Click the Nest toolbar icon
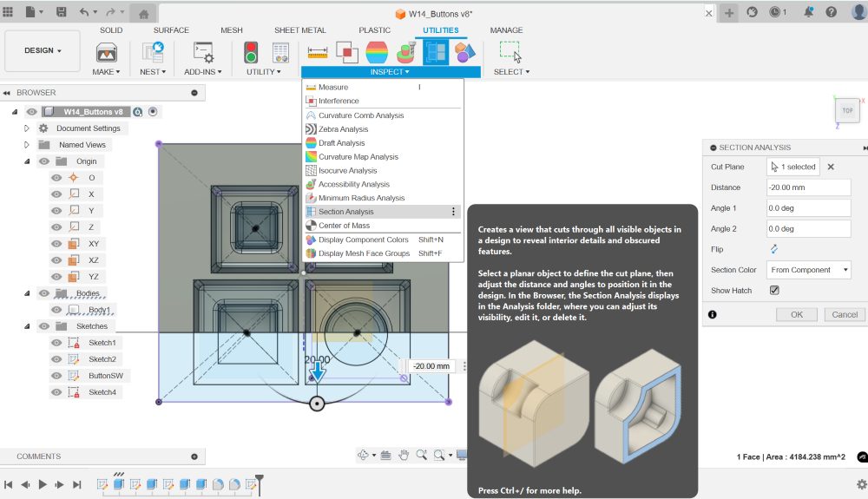 tap(153, 53)
